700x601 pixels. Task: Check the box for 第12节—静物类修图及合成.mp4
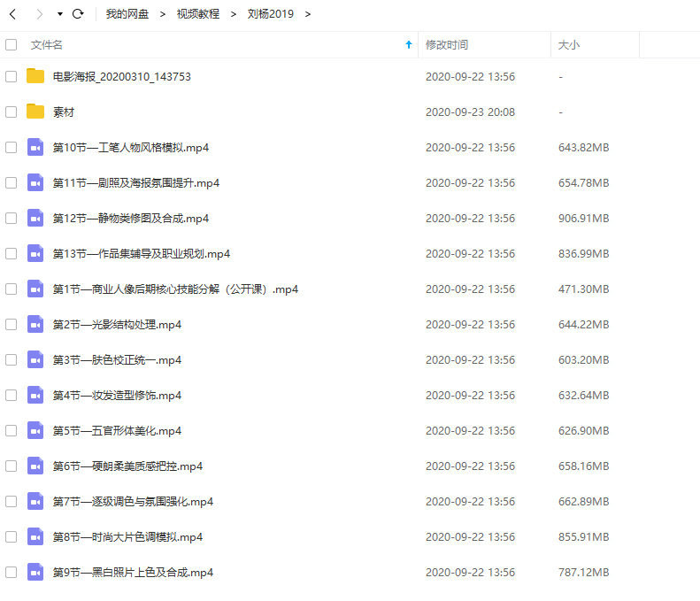11,218
